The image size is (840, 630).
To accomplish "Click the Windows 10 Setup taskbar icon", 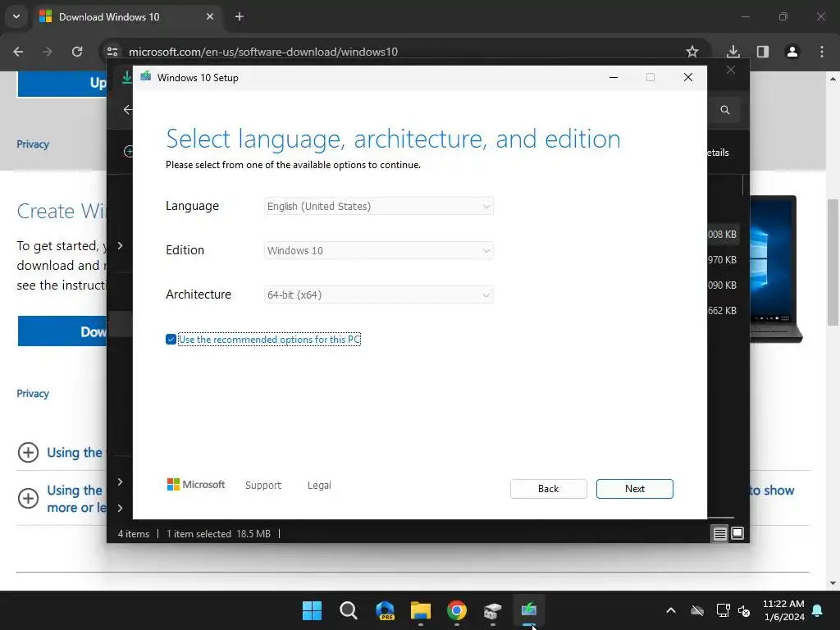I will 529,610.
